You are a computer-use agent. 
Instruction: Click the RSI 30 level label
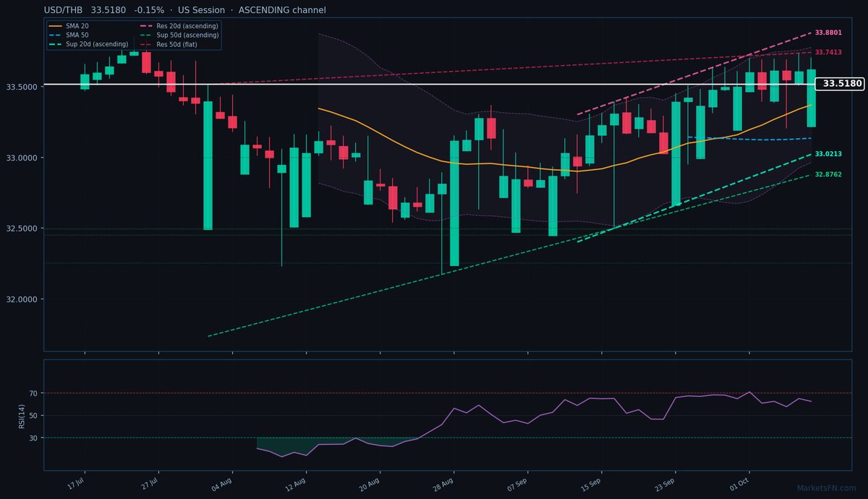[x=34, y=438]
